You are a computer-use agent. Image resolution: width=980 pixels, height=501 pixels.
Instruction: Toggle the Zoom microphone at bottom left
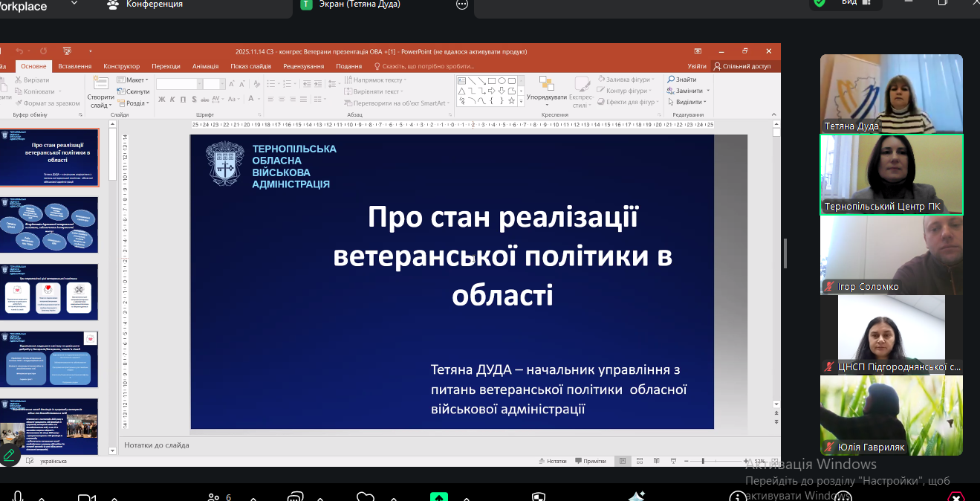tap(18, 497)
